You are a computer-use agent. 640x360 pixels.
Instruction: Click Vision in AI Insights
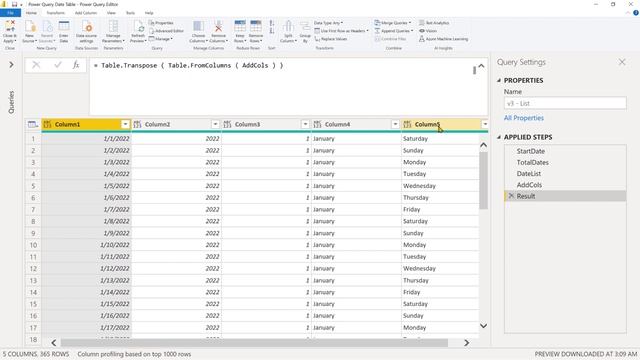[428, 31]
